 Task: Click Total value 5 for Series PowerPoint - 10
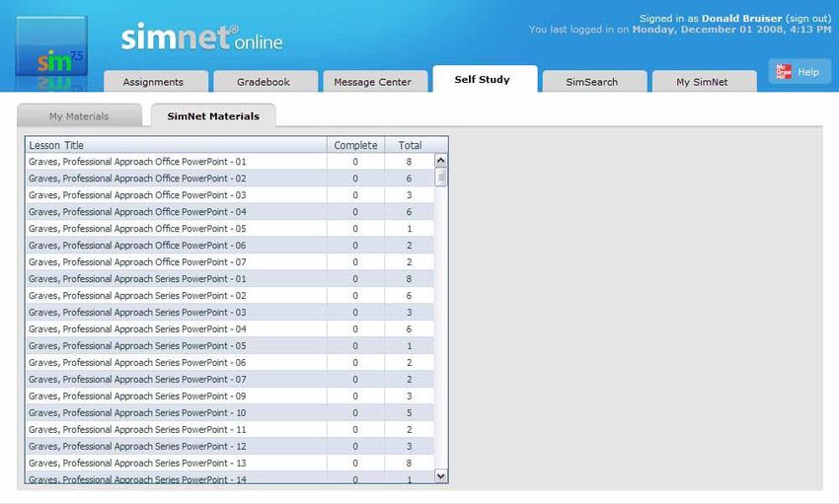coord(409,412)
